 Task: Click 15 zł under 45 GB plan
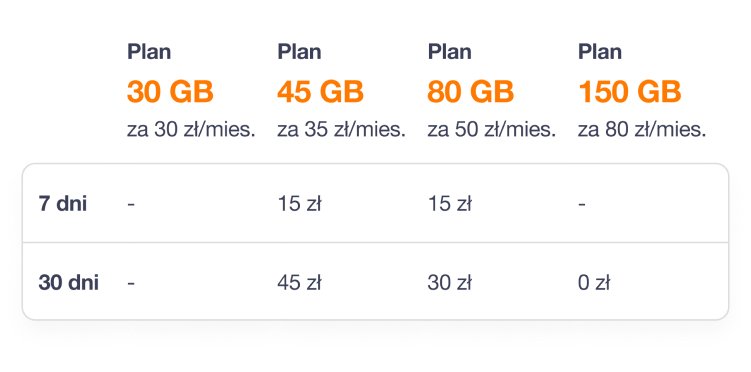pos(299,204)
